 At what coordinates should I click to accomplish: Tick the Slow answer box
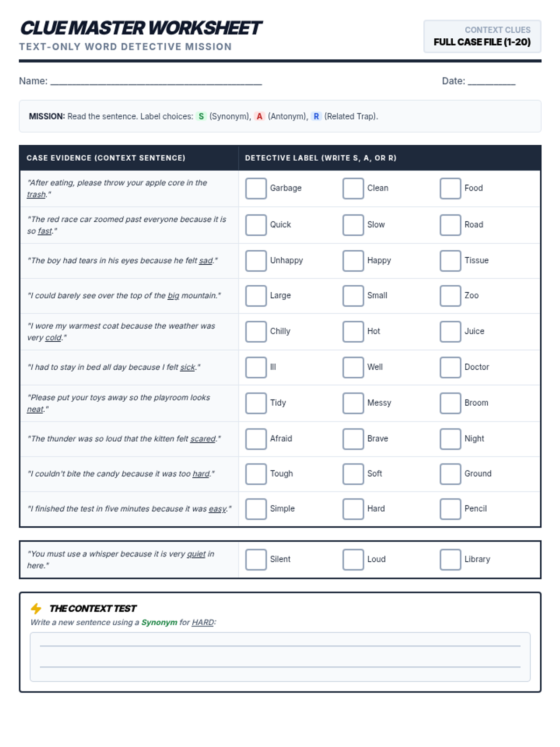(x=353, y=225)
